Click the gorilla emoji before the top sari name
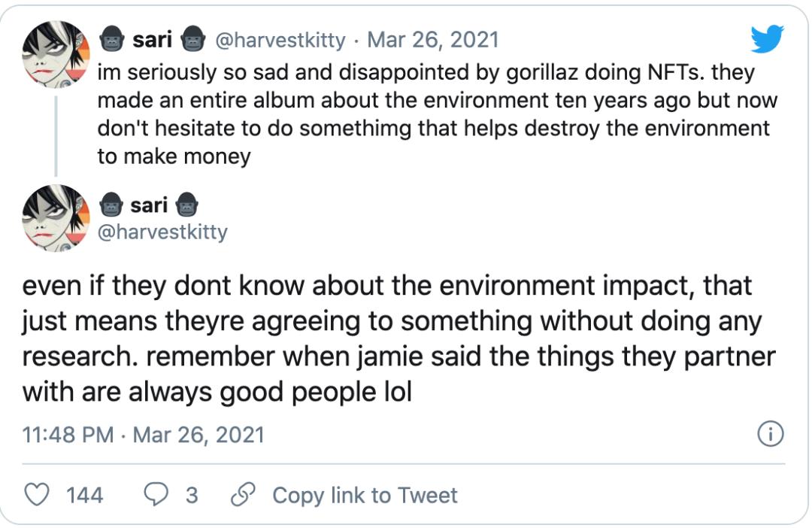Viewport: 812px width, 528px height. pyautogui.click(x=111, y=39)
